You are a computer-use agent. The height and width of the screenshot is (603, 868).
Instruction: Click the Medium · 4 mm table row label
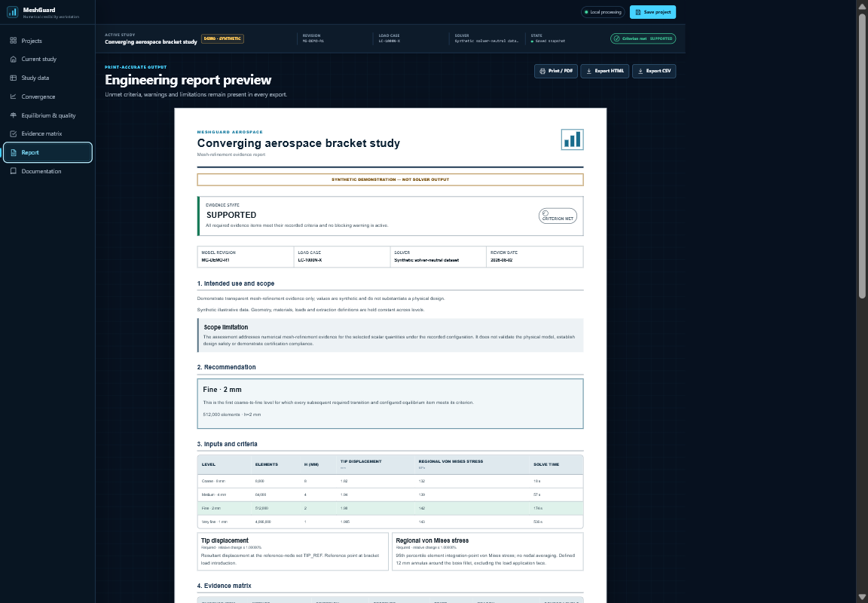(x=213, y=494)
